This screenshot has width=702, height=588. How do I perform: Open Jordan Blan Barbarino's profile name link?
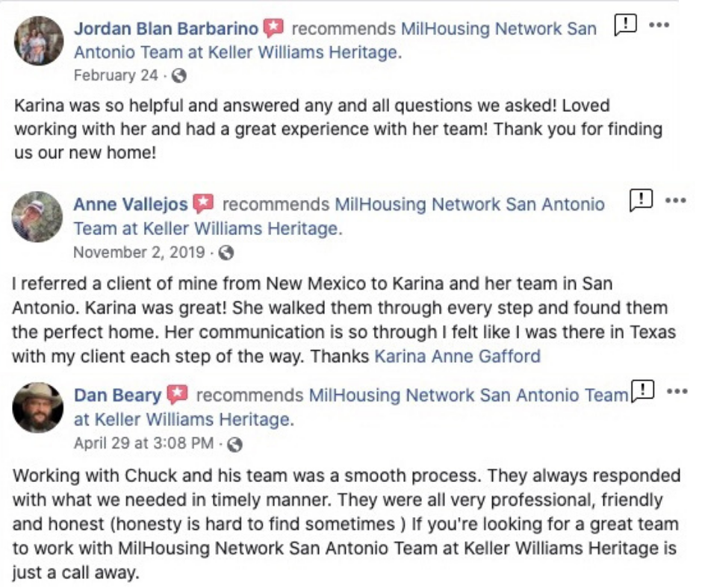(166, 29)
